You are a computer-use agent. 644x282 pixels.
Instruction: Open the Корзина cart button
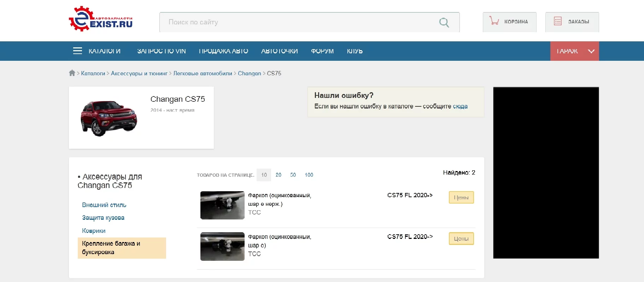[x=509, y=22]
